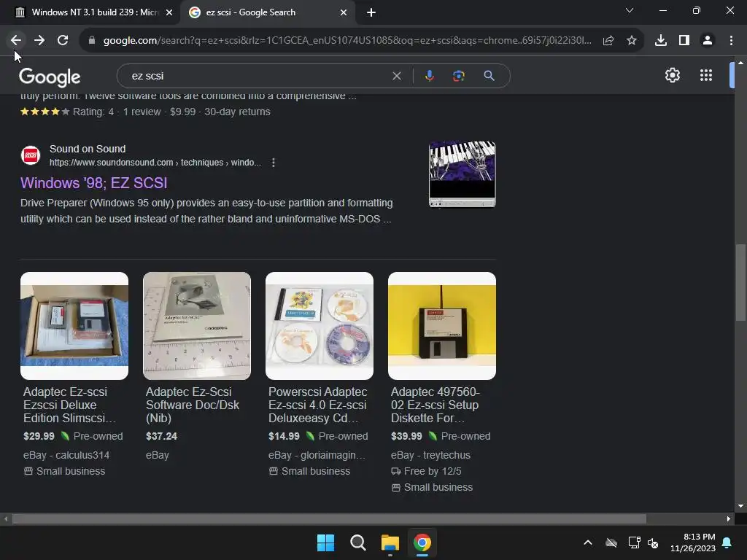Screen dimensions: 747x560
Task: Open File Explorer from taskbar
Action: (390, 542)
